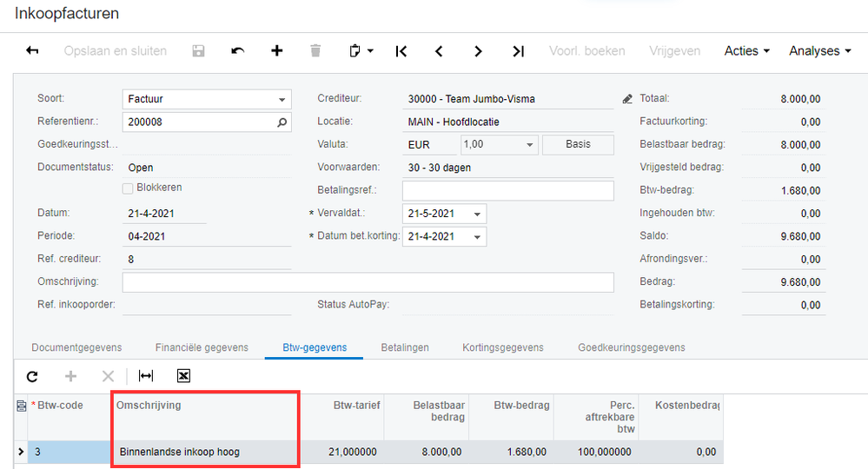The width and height of the screenshot is (868, 469).
Task: Click Btw-tarief cell 21,000000
Action: click(x=341, y=452)
